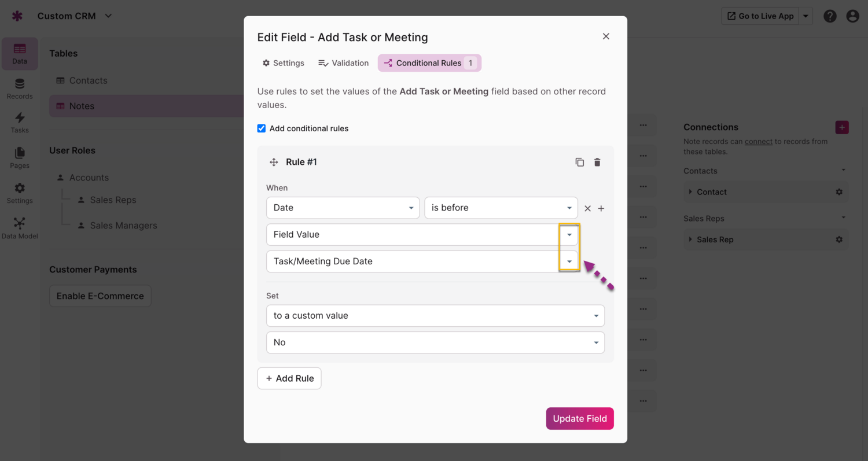Viewport: 868px width, 461px height.
Task: Expand the 'is before' operator dropdown
Action: 501,208
